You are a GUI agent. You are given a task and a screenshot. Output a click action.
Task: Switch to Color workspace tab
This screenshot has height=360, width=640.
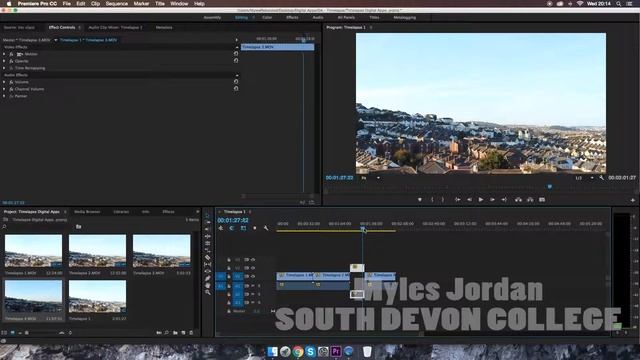coord(267,18)
